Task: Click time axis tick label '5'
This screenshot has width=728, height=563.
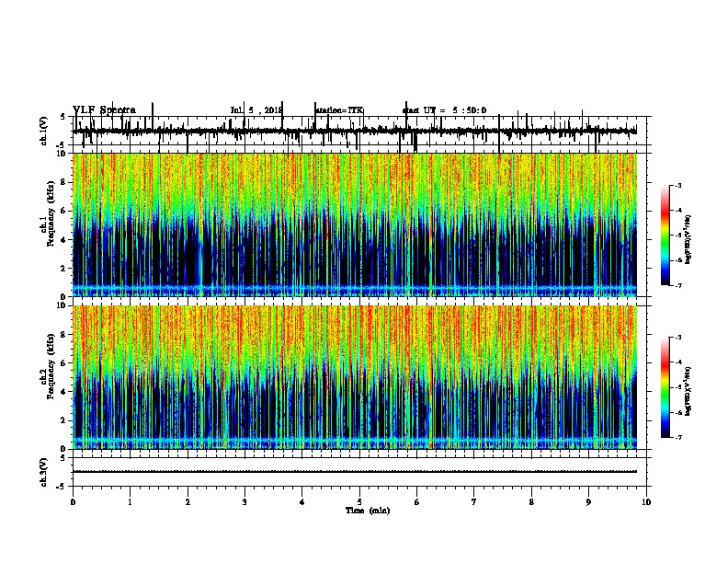Action: click(x=359, y=502)
